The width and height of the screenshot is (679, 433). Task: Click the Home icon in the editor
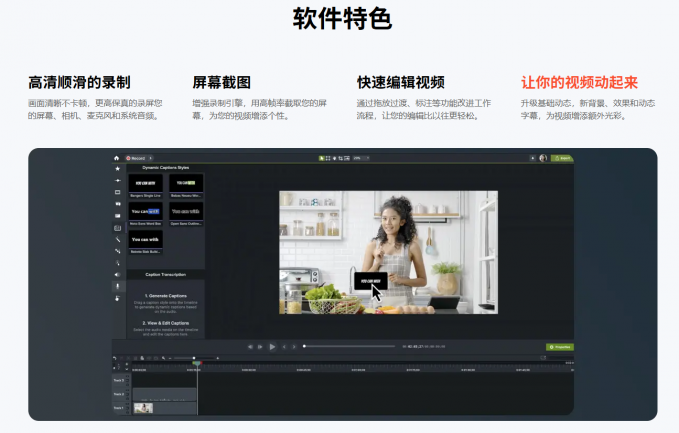pyautogui.click(x=116, y=158)
